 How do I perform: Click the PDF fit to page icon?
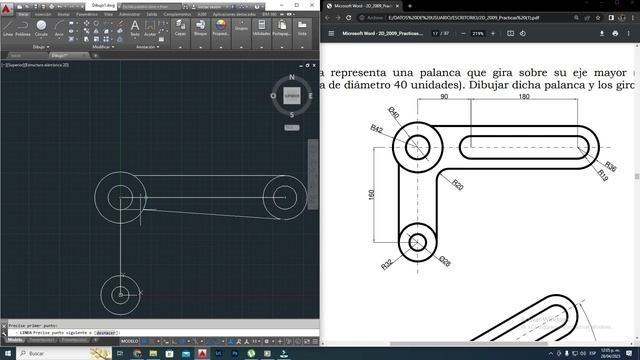(510, 33)
